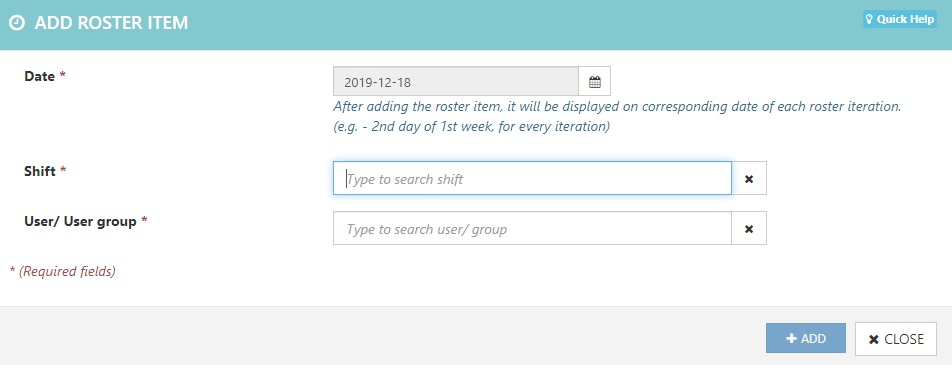
Task: Click the X icon on the CLOSE button
Action: (874, 339)
